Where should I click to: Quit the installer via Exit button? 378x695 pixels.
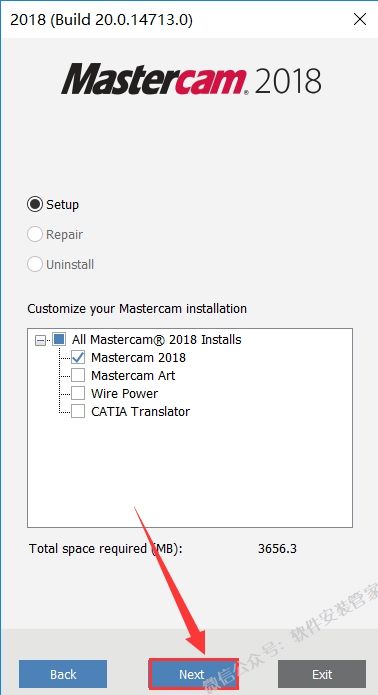(322, 674)
